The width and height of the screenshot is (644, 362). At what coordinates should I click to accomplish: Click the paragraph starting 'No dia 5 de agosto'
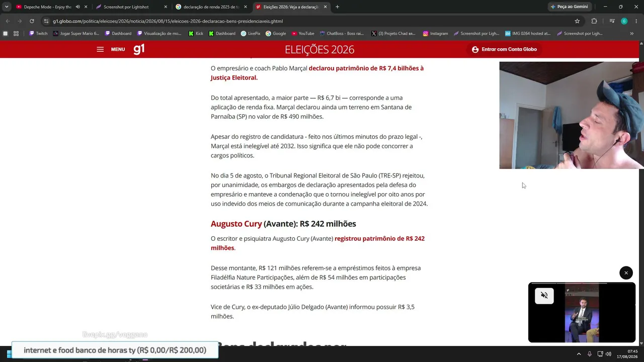[319, 190]
